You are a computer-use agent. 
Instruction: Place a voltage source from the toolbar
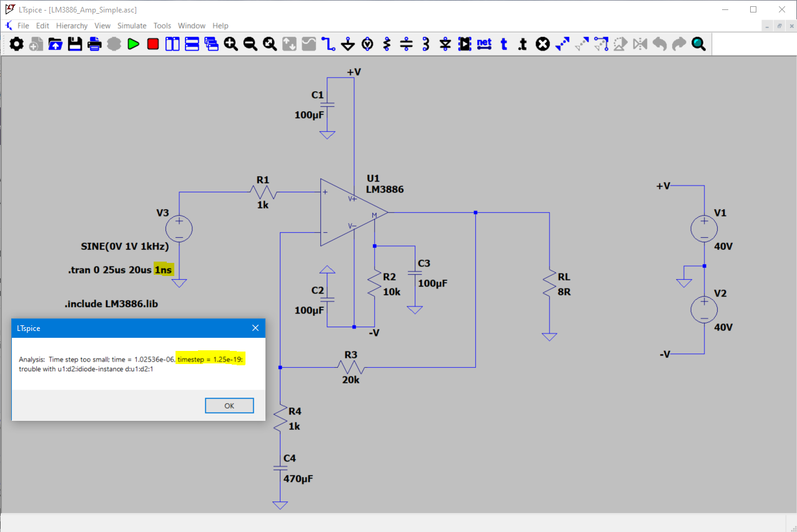click(367, 44)
